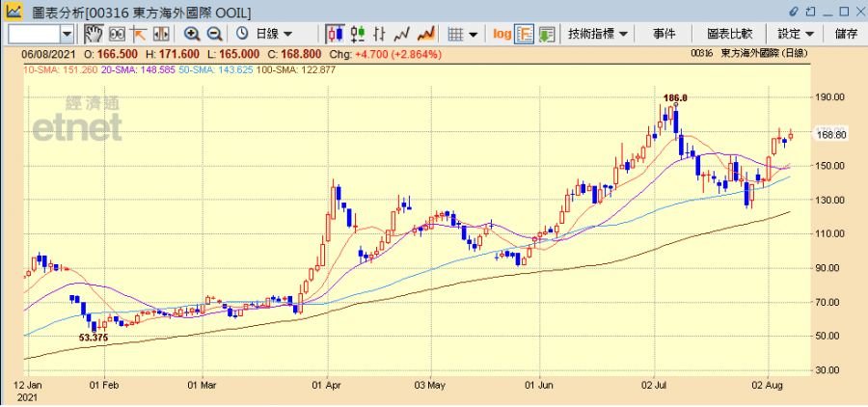Viewport: 868px width, 407px height.
Task: Switch to OHLC bar chart type
Action: click(x=355, y=34)
